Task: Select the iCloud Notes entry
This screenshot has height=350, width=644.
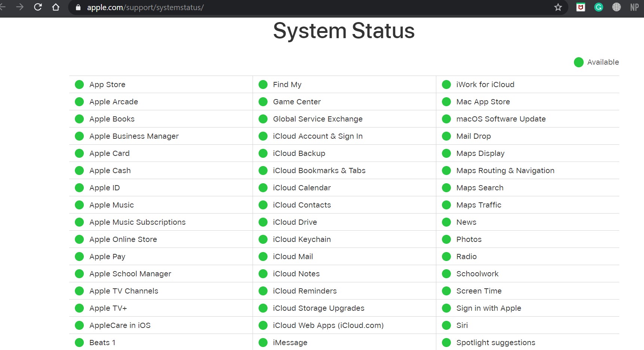Action: (x=296, y=274)
